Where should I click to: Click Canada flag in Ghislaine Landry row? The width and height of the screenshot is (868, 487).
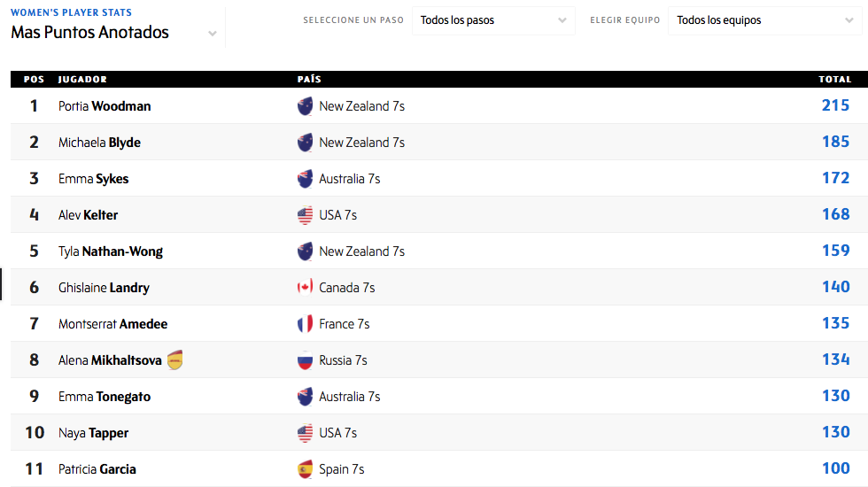point(306,288)
